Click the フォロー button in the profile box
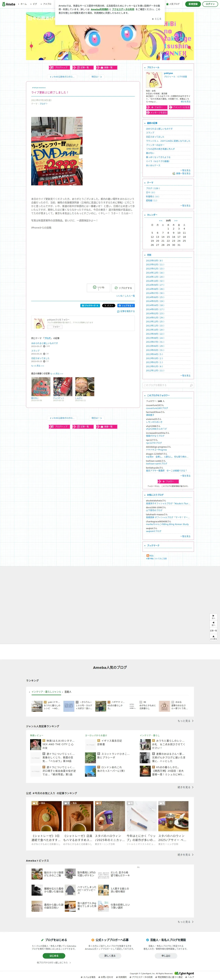220x980 pixels. tap(156, 107)
